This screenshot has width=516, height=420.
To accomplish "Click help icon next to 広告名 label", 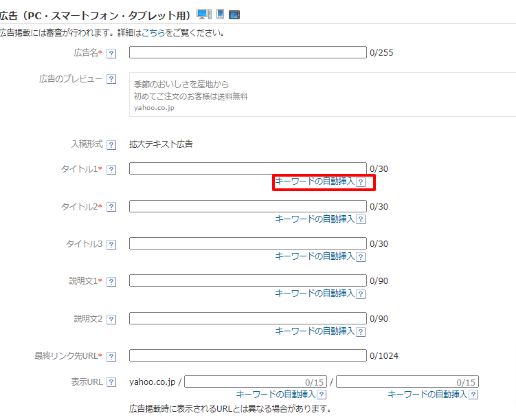I will (111, 54).
